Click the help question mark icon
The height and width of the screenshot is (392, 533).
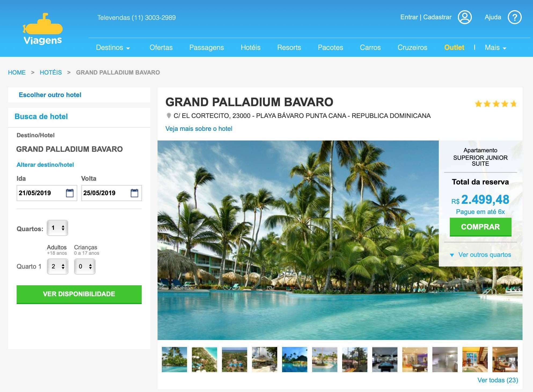514,17
